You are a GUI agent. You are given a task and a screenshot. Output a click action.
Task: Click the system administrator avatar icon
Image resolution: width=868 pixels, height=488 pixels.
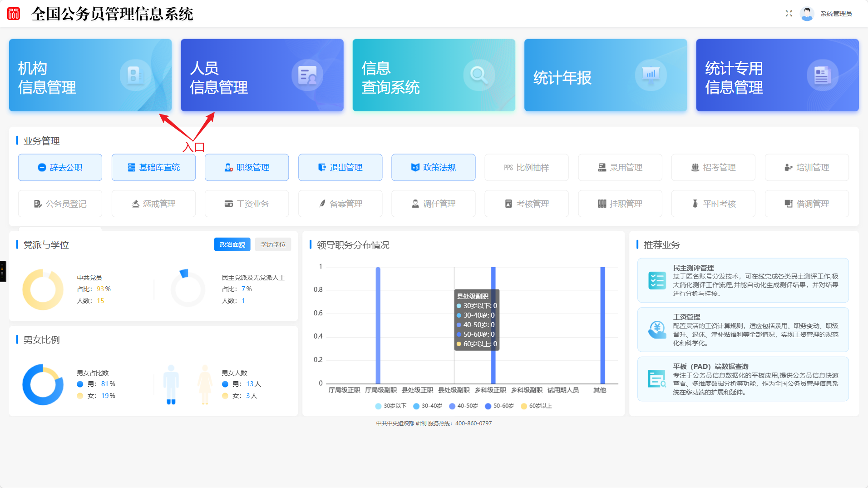tap(807, 14)
